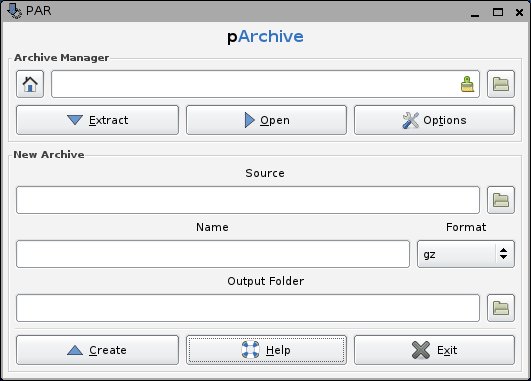Viewport: 531px width, 381px height.
Task: Maximize the PAR window
Action: [x=498, y=12]
